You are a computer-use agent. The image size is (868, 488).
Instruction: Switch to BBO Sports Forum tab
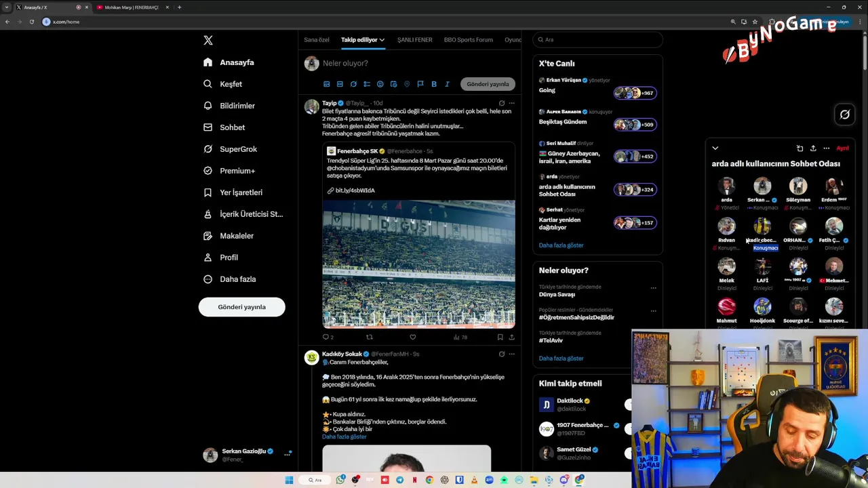[x=469, y=40]
